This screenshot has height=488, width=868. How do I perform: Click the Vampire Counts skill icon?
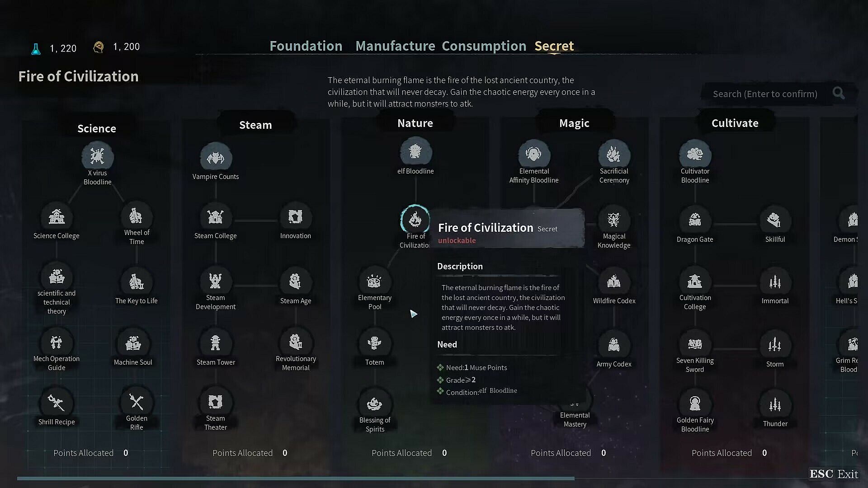216,158
